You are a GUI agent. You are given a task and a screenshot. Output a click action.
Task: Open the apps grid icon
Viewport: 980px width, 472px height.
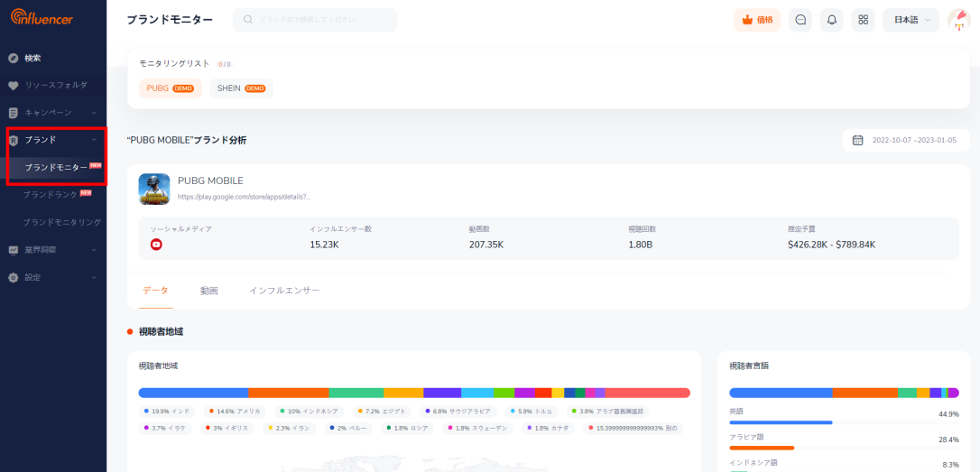click(x=863, y=20)
